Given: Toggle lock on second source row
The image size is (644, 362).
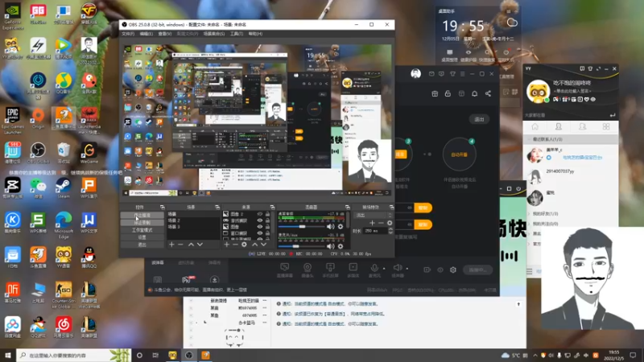Looking at the screenshot, I should 267,220.
